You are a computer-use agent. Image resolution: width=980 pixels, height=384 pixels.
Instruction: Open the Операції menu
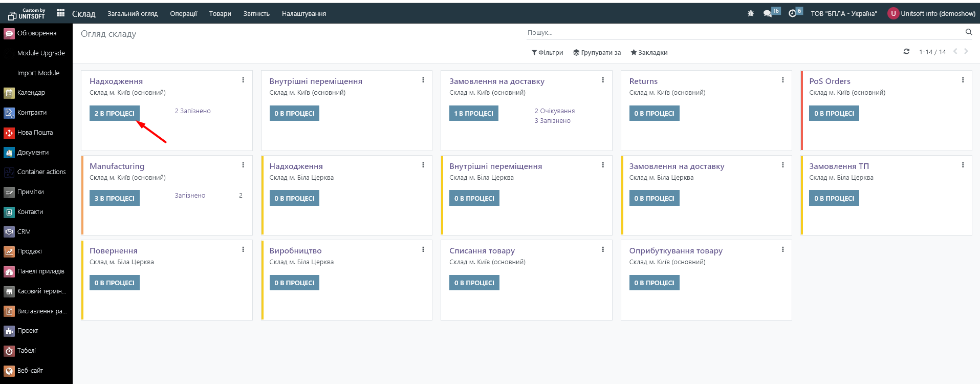point(183,14)
